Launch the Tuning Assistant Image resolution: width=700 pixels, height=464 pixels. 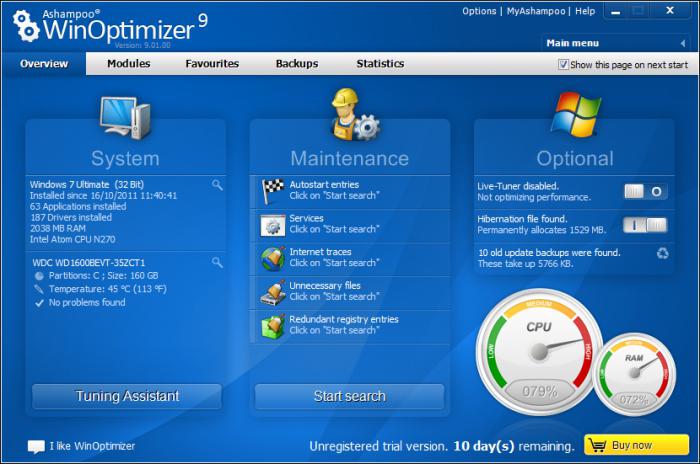pyautogui.click(x=127, y=396)
